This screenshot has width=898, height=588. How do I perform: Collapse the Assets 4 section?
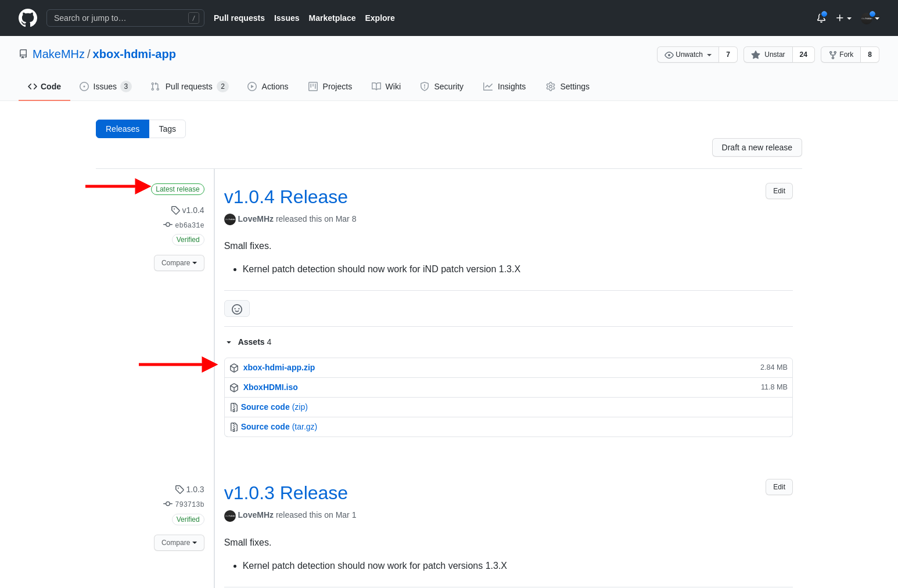(x=249, y=342)
